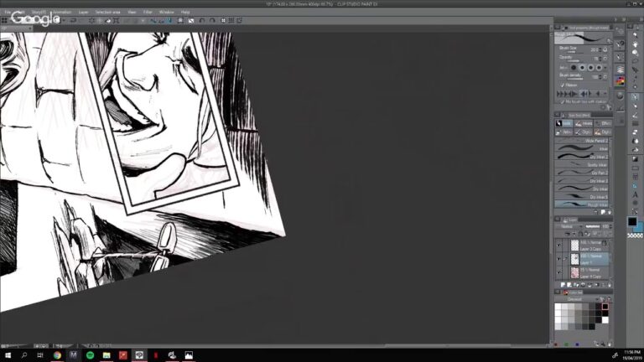The height and width of the screenshot is (362, 644).
Task: Open the Help menu
Action: 185,13
